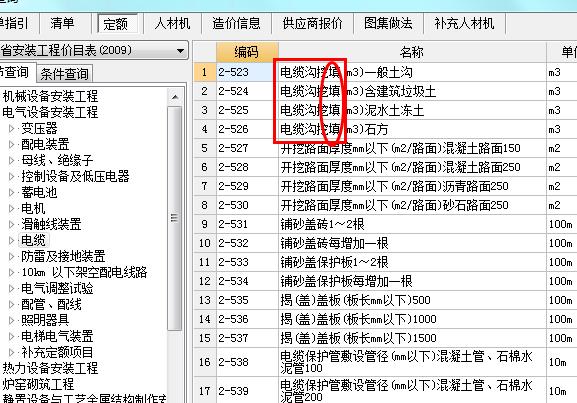Click row number 9 header
The width and height of the screenshot is (577, 403).
tap(205, 225)
